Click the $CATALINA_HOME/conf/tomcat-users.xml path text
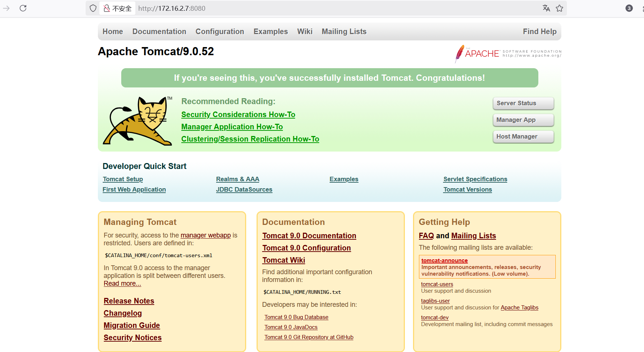Screen dimensions: 644x352 [159, 255]
